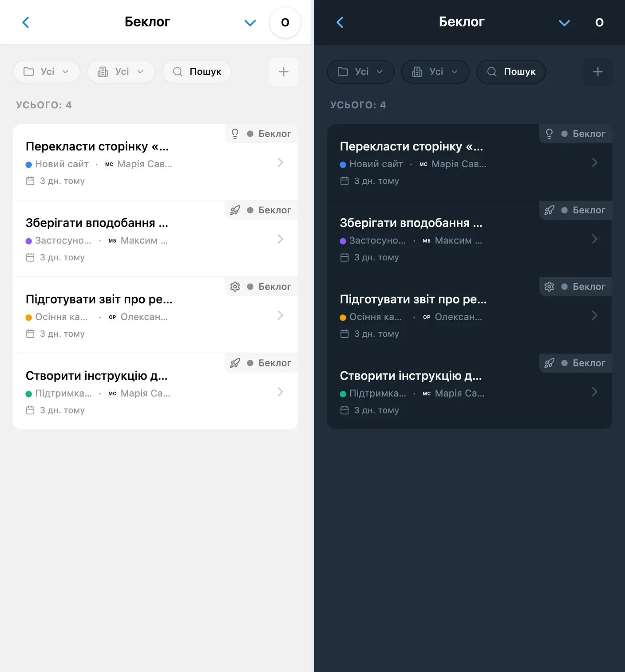625x672 pixels.
Task: Click rocket icon on Зберігати card, dark panel
Action: coord(550,210)
